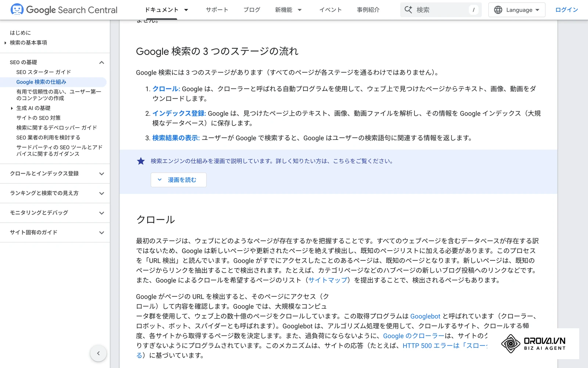The image size is (588, 368).
Task: Click the Google Search Central logo
Action: coord(64,10)
